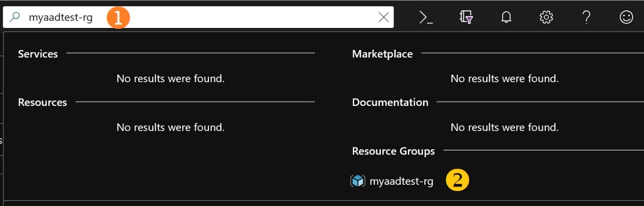Click the Resource Groups section heading

click(393, 151)
